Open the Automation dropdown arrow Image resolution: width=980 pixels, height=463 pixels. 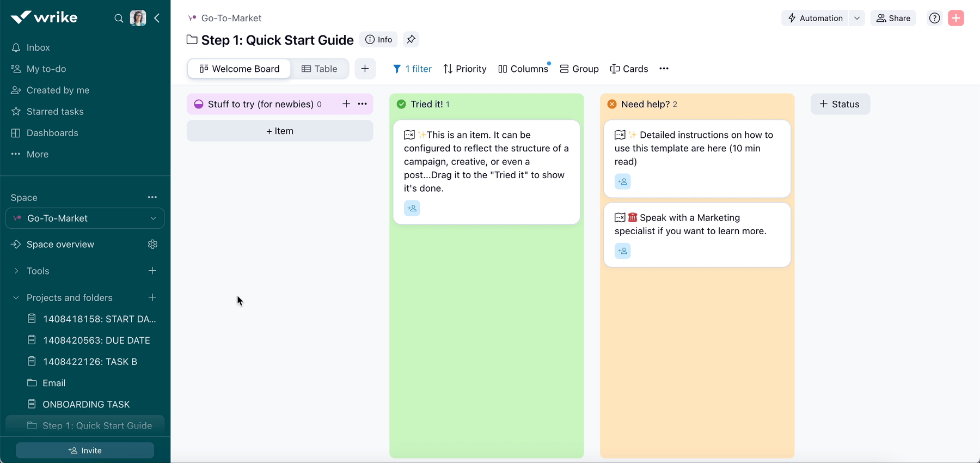coord(856,19)
